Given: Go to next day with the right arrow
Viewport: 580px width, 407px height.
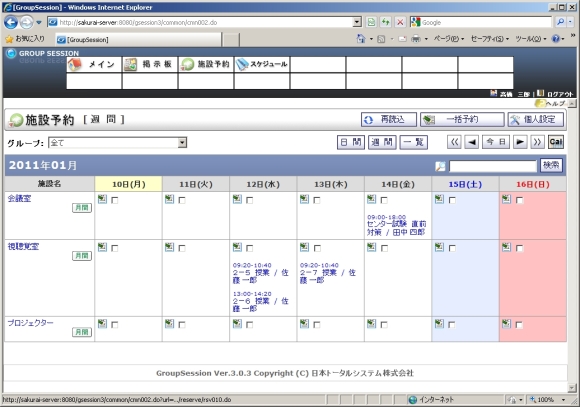Looking at the screenshot, I should click(520, 142).
